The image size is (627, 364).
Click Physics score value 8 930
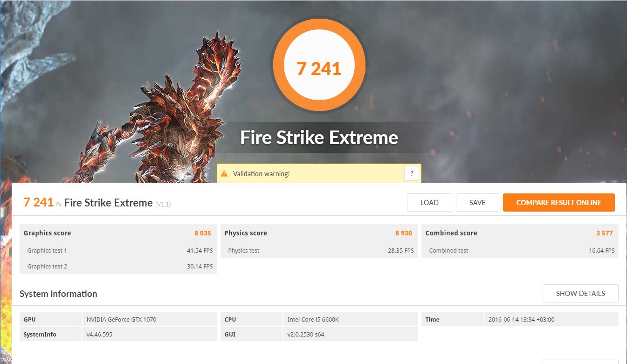click(x=404, y=233)
